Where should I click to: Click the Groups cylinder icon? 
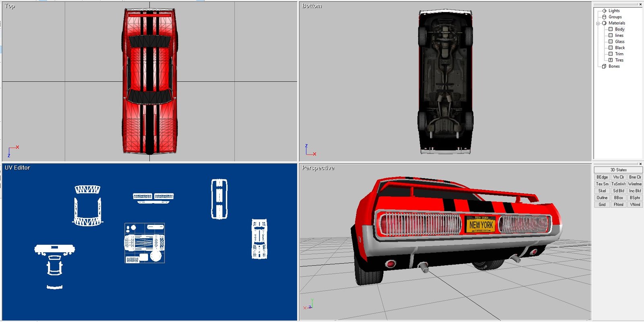604,17
